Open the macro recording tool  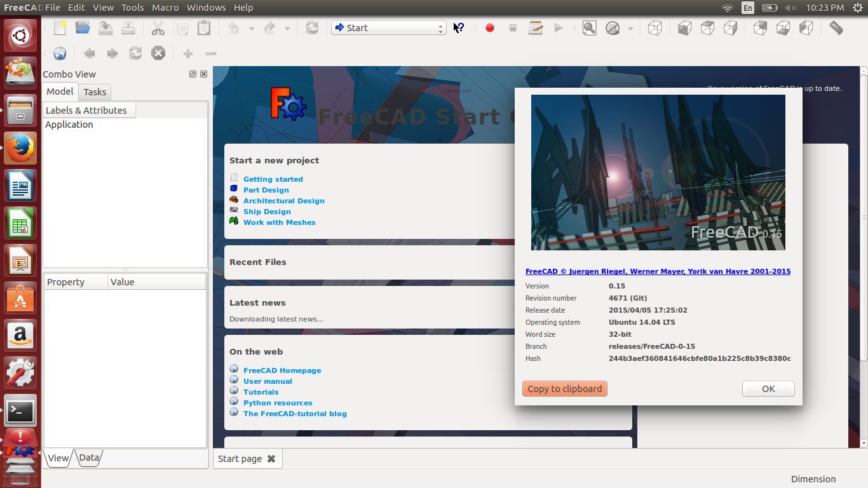[x=489, y=28]
